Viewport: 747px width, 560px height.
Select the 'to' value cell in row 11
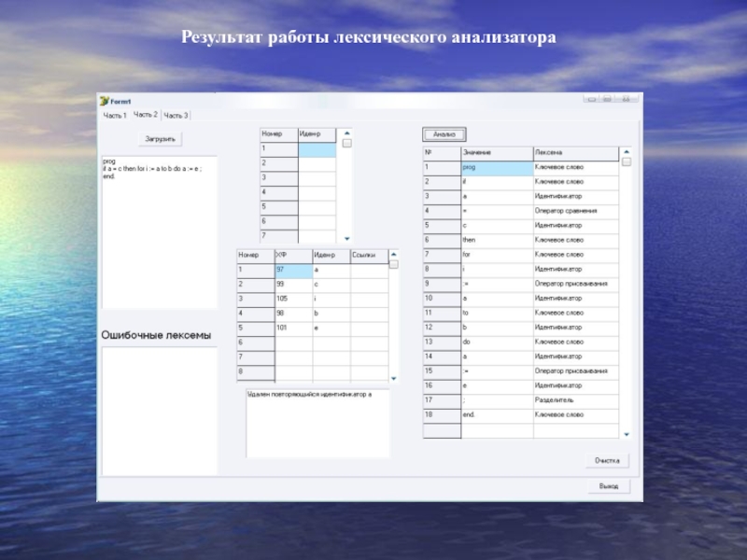pyautogui.click(x=497, y=314)
